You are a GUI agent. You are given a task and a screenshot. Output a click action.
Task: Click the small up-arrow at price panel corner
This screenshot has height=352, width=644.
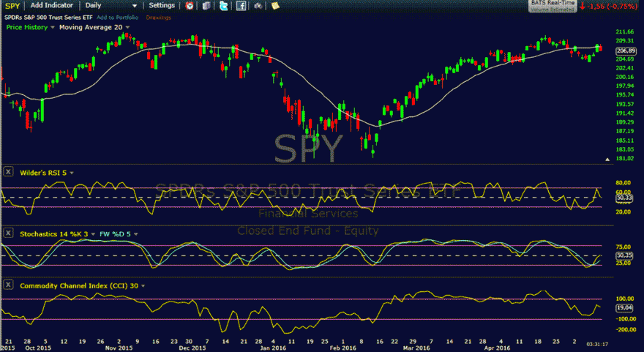pyautogui.click(x=607, y=159)
